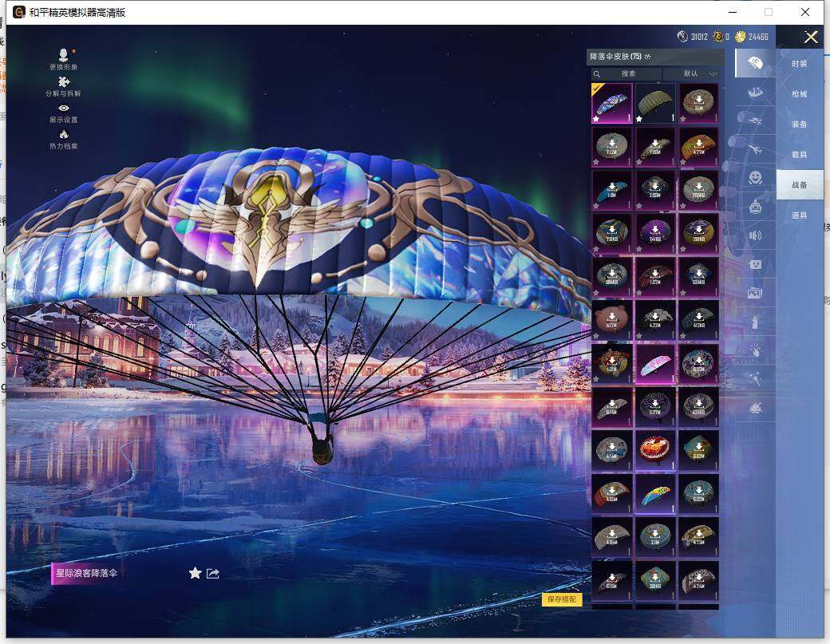830x644 pixels.
Task: Toggle the star on the equipped galaxy parachute thumbnail
Action: [x=597, y=119]
